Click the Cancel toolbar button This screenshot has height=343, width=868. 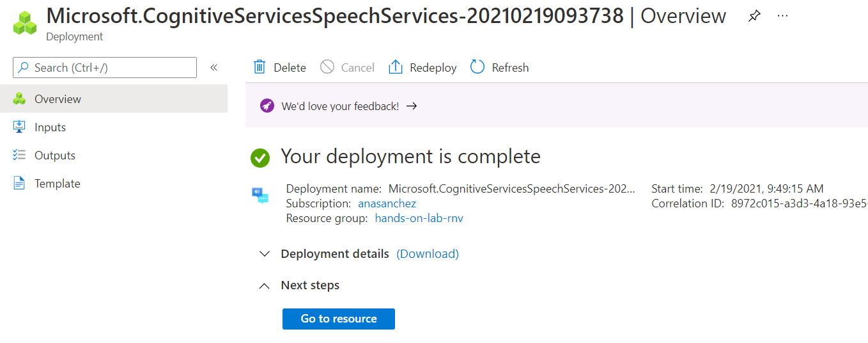(347, 67)
